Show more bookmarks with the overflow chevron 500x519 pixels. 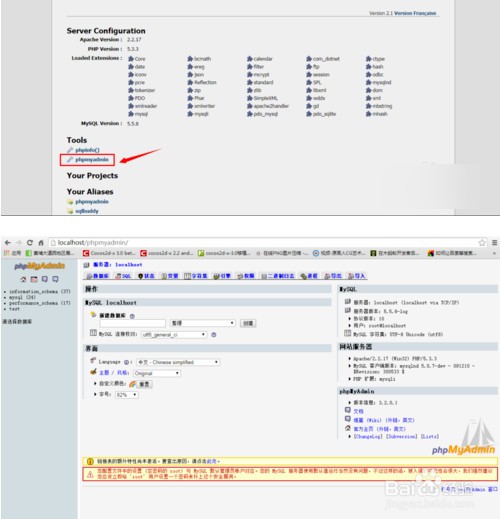(494, 253)
